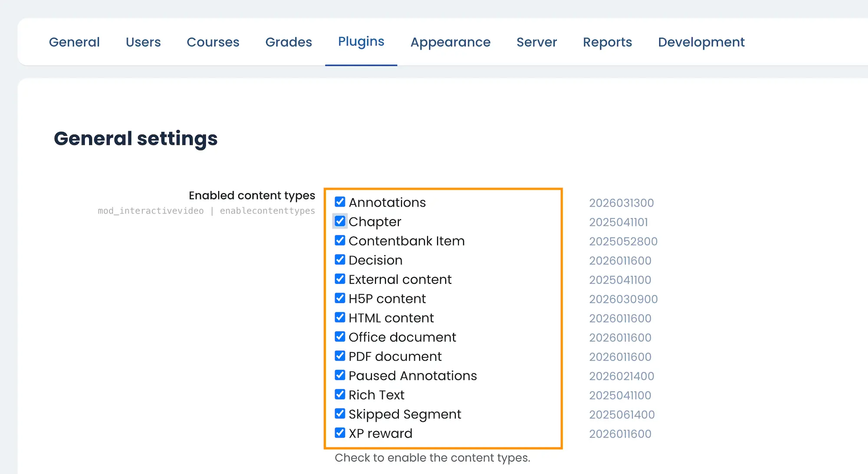
Task: Switch to the Users tab
Action: [143, 42]
